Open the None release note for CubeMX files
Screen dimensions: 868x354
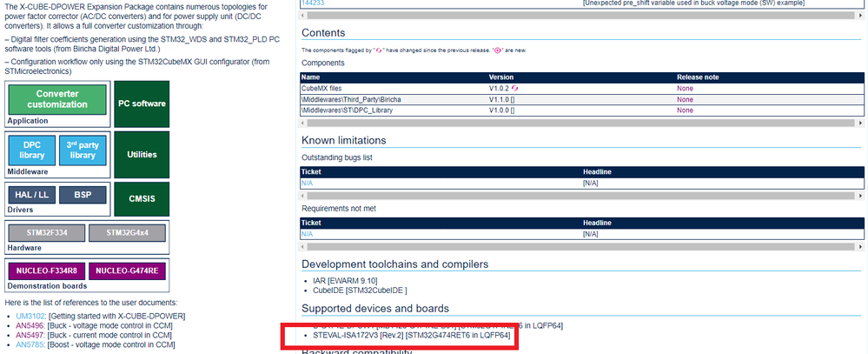(x=685, y=89)
